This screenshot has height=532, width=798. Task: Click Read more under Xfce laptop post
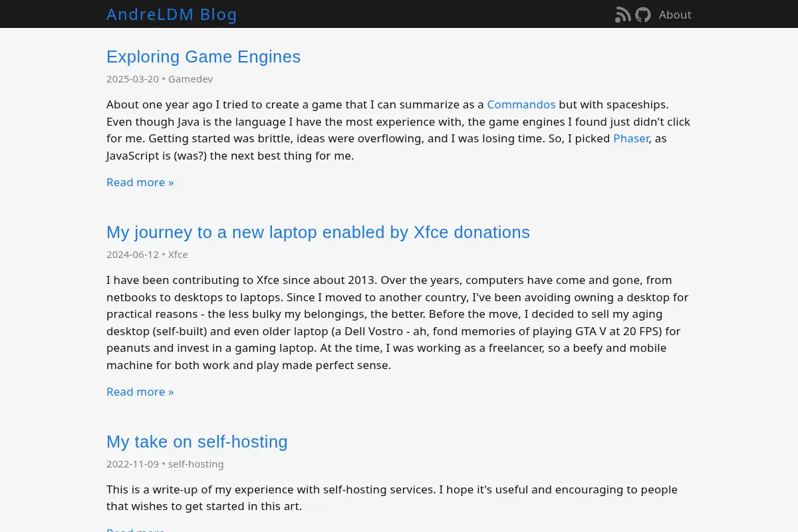[x=140, y=392]
